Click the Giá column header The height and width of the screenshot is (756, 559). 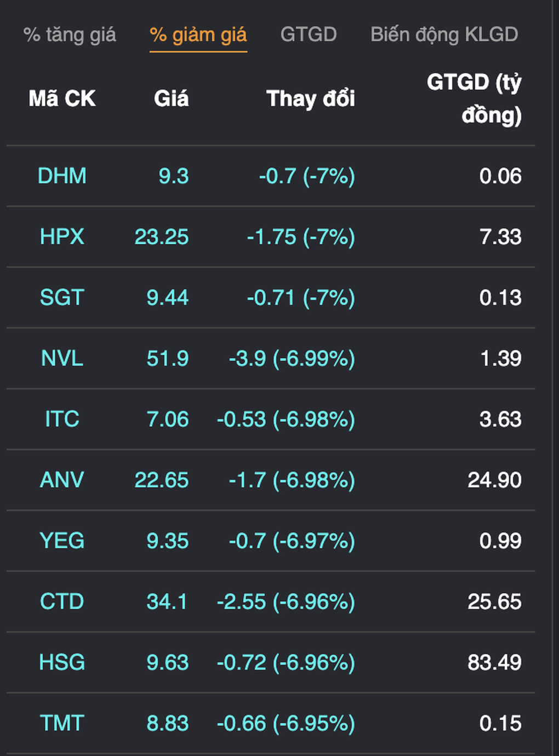[171, 99]
